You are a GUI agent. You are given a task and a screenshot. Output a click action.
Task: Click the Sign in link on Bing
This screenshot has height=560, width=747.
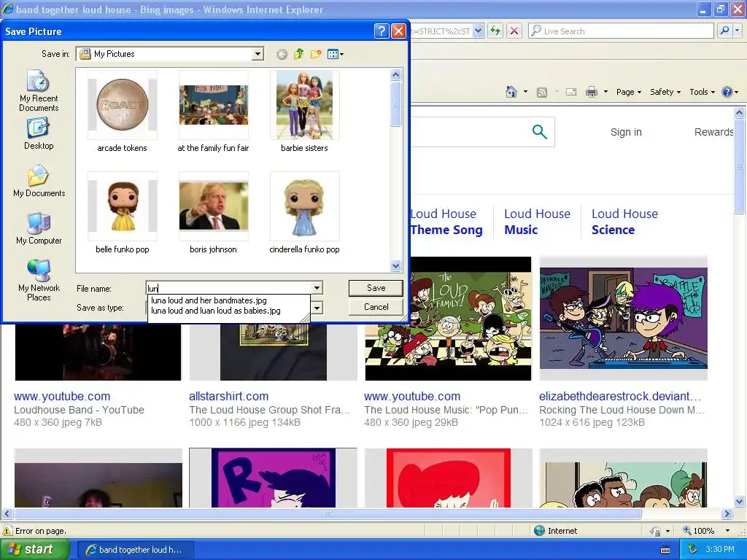pos(626,132)
